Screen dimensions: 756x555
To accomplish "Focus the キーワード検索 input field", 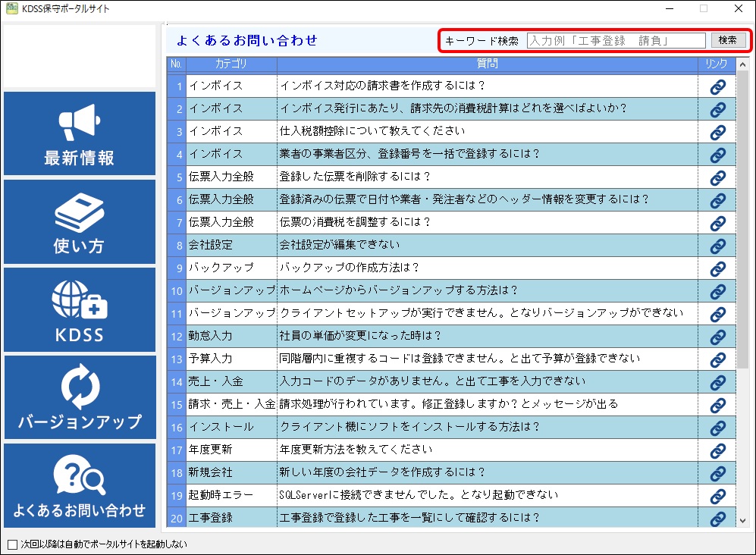I will [x=616, y=40].
